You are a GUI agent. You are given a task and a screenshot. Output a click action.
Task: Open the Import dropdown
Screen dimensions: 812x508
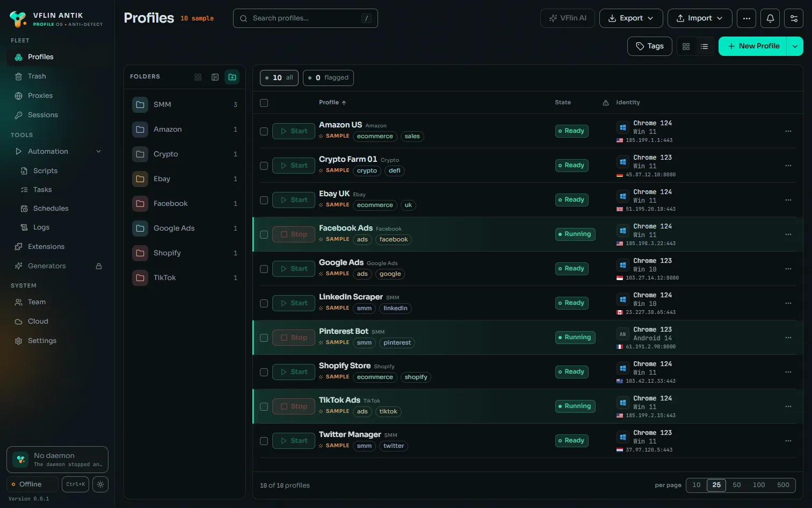point(700,18)
